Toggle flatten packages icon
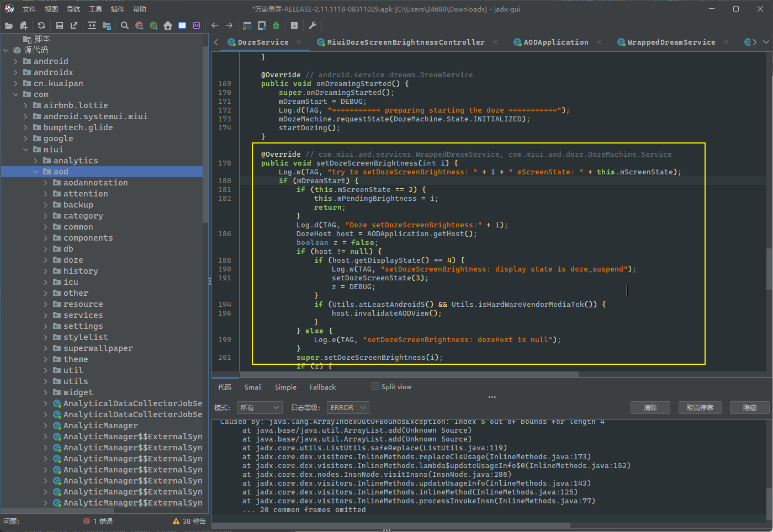Image resolution: width=773 pixels, height=532 pixels. point(107,25)
